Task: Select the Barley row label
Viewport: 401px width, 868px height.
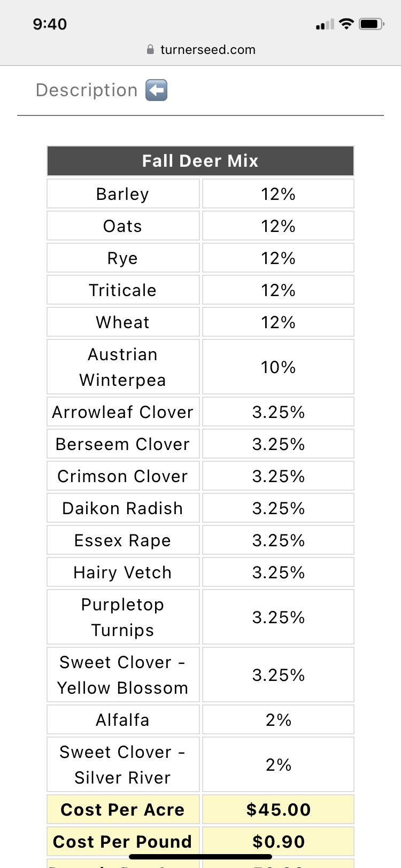Action: point(122,194)
